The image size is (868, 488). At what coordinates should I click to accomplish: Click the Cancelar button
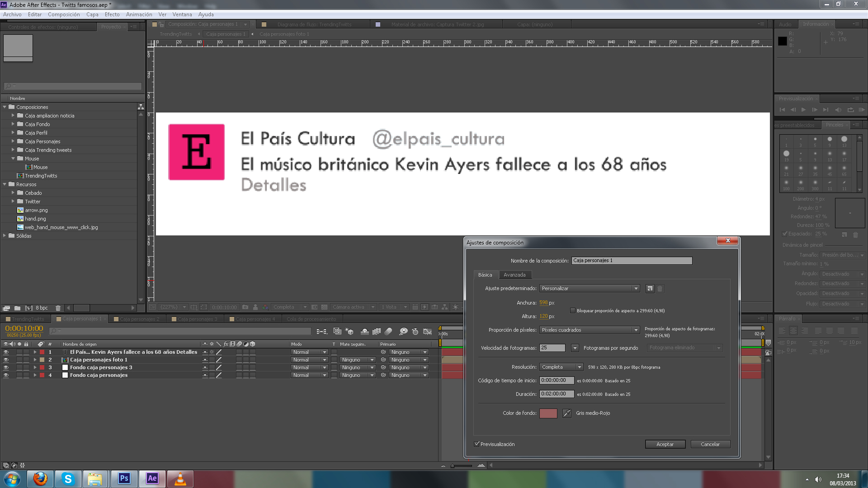[x=710, y=444]
